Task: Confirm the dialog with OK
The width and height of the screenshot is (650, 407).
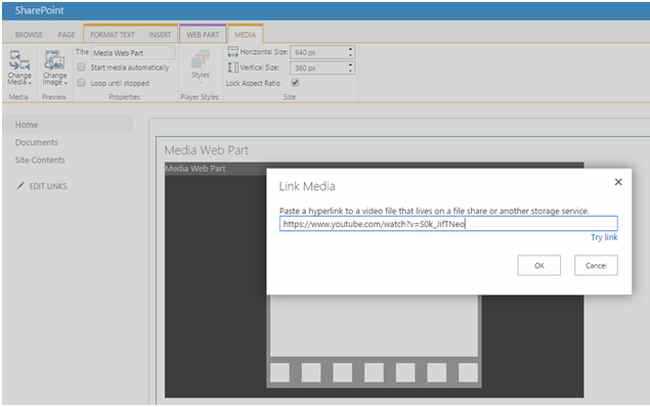Action: pyautogui.click(x=539, y=265)
